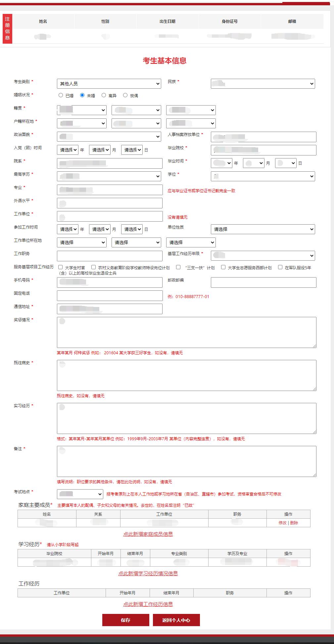This screenshot has width=334, height=644.
Task: Open the 考生类别 dropdown showing 其他人员
Action: coord(109,84)
